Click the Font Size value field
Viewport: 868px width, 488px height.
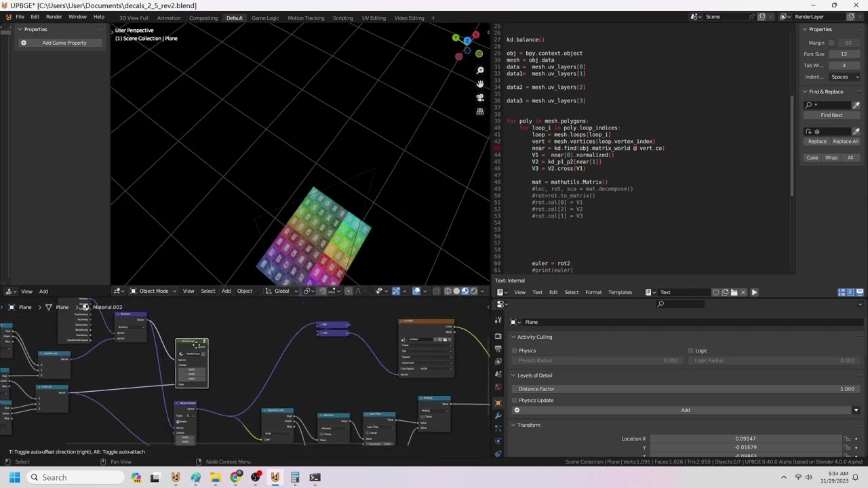click(x=844, y=54)
